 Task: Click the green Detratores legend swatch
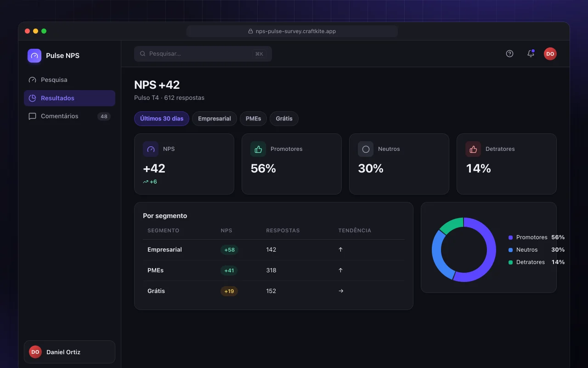coord(510,262)
